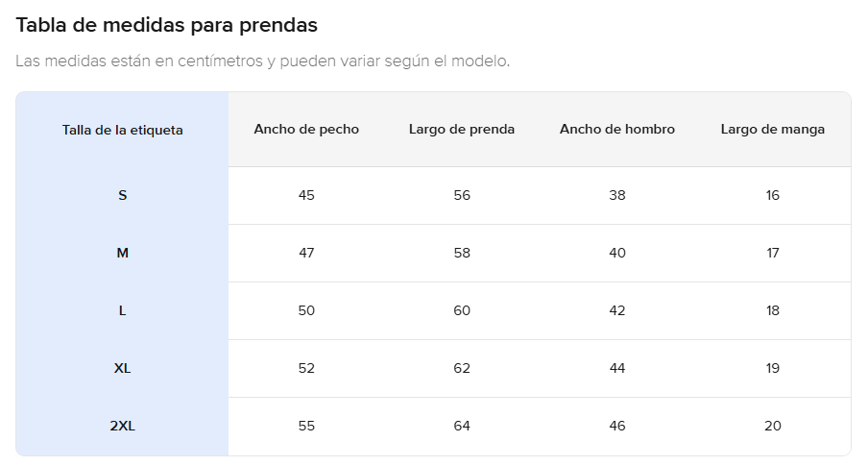Click sleeve length value 19 for size XL
Screen dimensions: 868x466
773,368
